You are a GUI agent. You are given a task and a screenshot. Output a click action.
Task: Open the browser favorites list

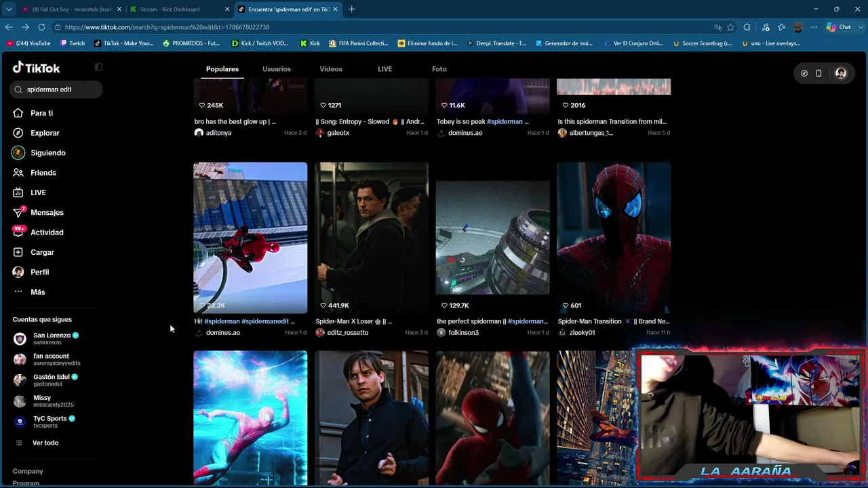(x=782, y=27)
